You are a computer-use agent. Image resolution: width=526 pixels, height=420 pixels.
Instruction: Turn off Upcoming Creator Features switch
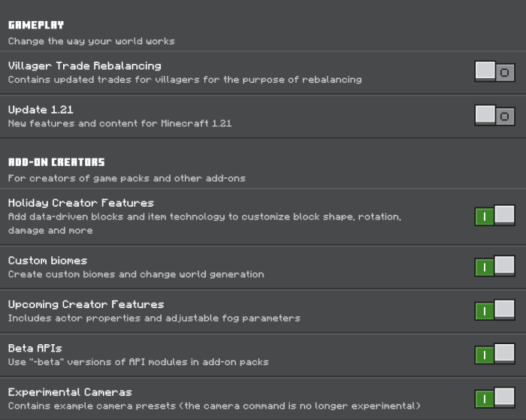pos(494,310)
